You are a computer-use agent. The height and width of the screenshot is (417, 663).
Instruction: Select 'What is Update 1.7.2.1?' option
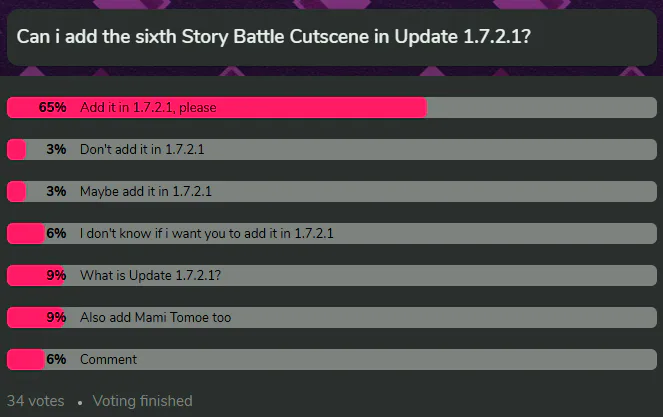pyautogui.click(x=332, y=275)
